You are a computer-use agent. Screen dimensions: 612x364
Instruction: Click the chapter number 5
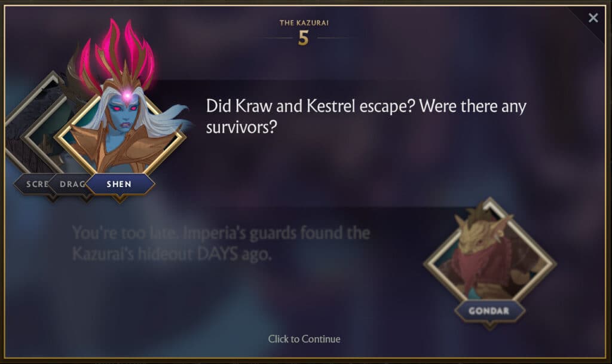coord(303,38)
